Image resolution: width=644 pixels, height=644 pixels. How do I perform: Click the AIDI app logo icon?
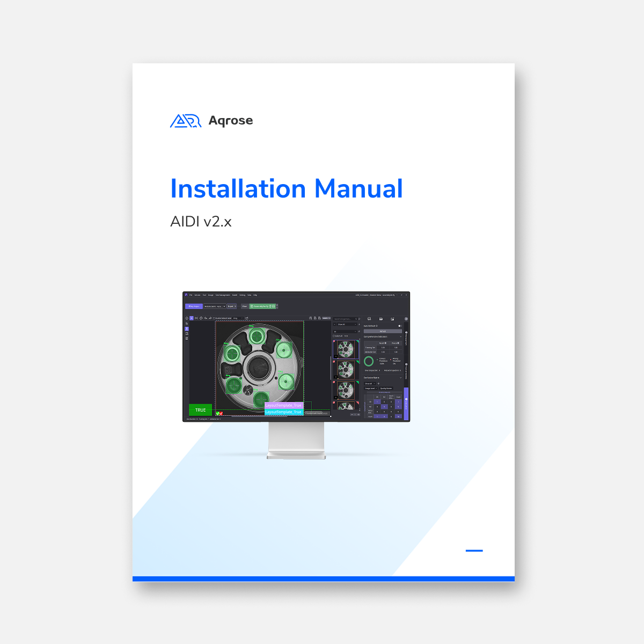click(x=186, y=295)
